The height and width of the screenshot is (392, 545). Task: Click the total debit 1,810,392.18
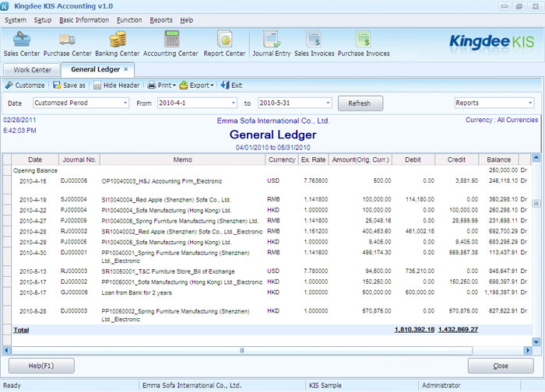(414, 330)
